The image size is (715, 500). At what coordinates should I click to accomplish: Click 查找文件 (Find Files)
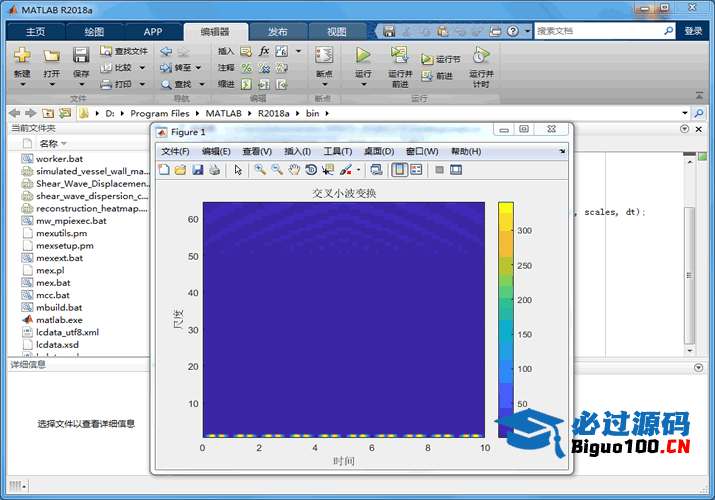coord(124,51)
